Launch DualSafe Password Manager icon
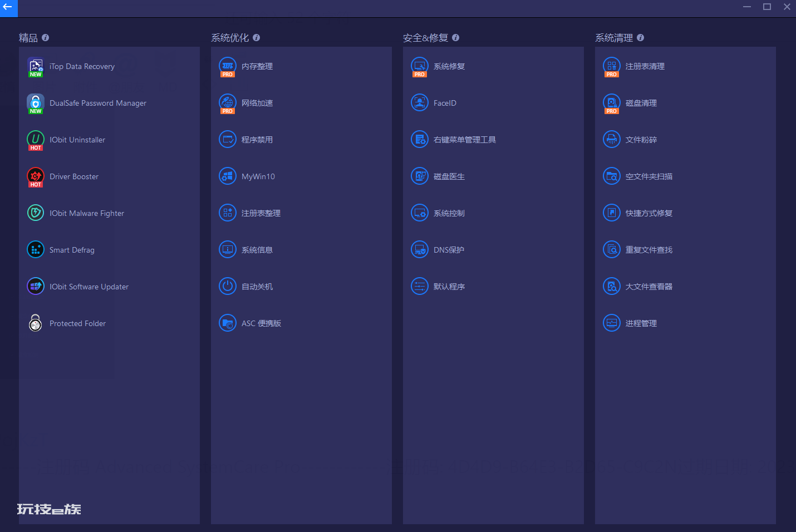The image size is (796, 532). (36, 103)
